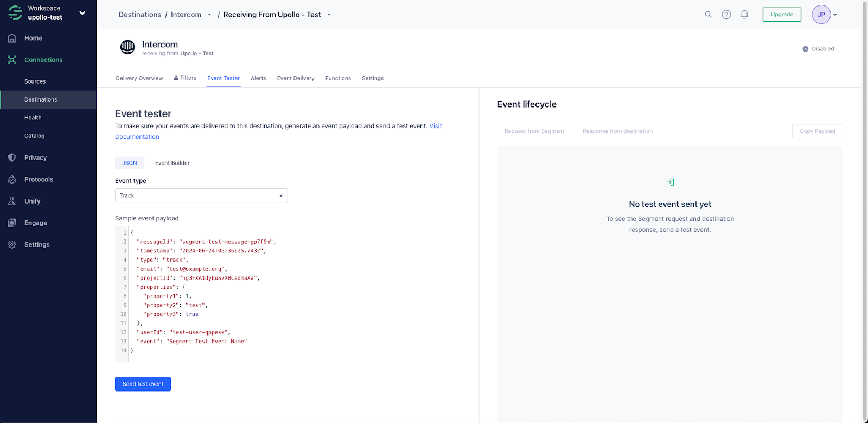Screen dimensions: 868x423
Task: Select Response from destination tab
Action: pyautogui.click(x=617, y=131)
